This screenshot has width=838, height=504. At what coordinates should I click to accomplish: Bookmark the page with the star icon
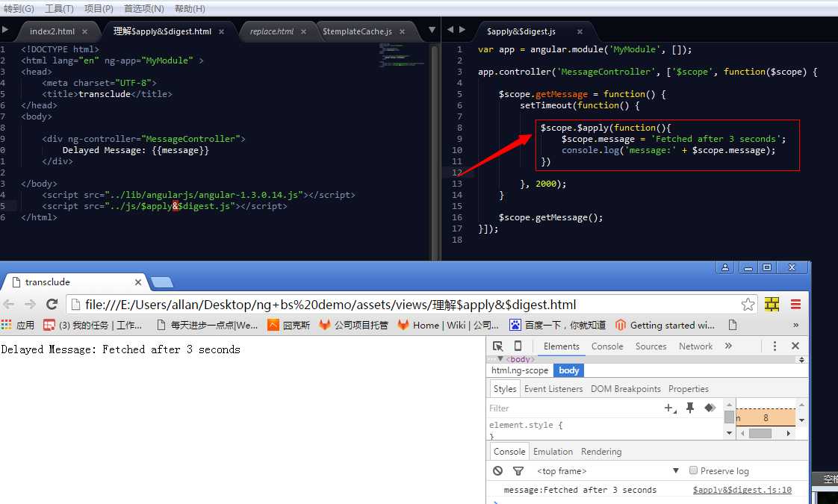tap(748, 305)
